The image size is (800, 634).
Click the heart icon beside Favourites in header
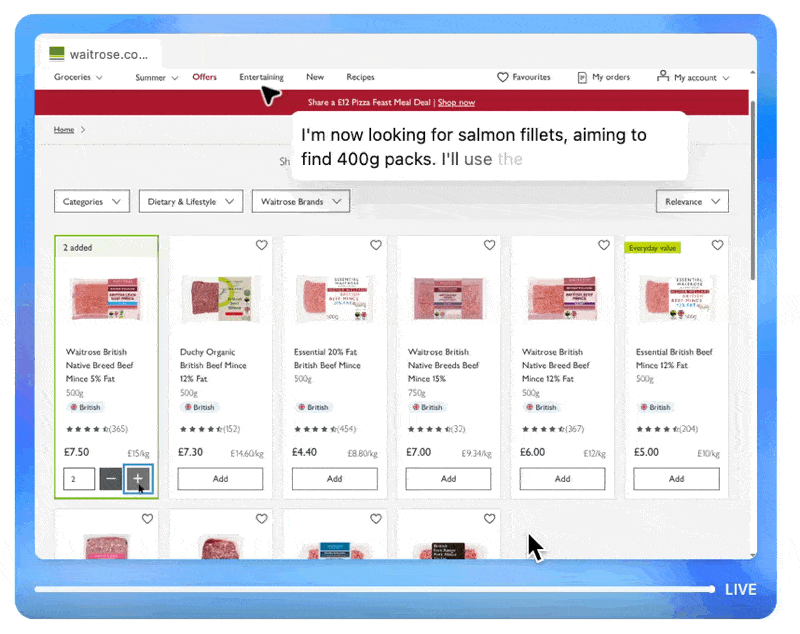coord(503,77)
